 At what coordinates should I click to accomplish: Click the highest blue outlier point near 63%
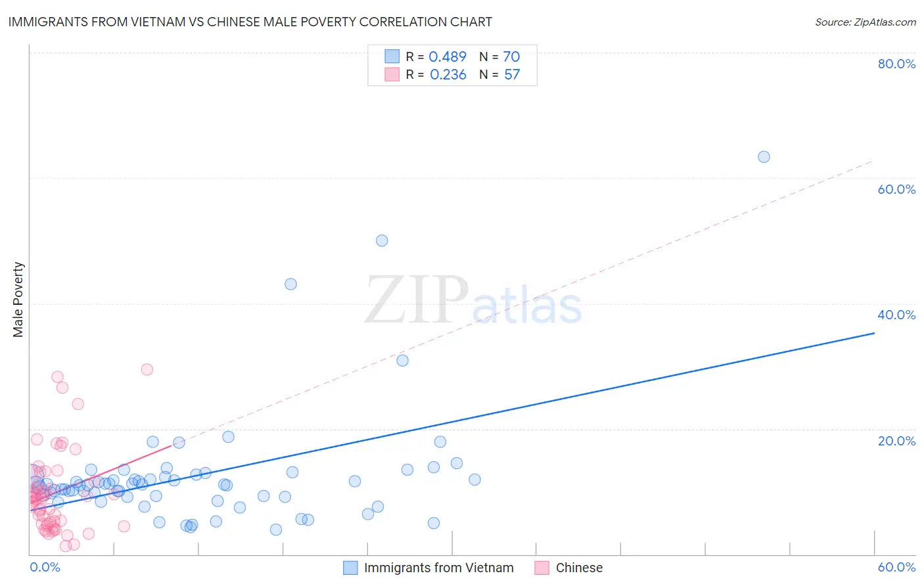764,157
